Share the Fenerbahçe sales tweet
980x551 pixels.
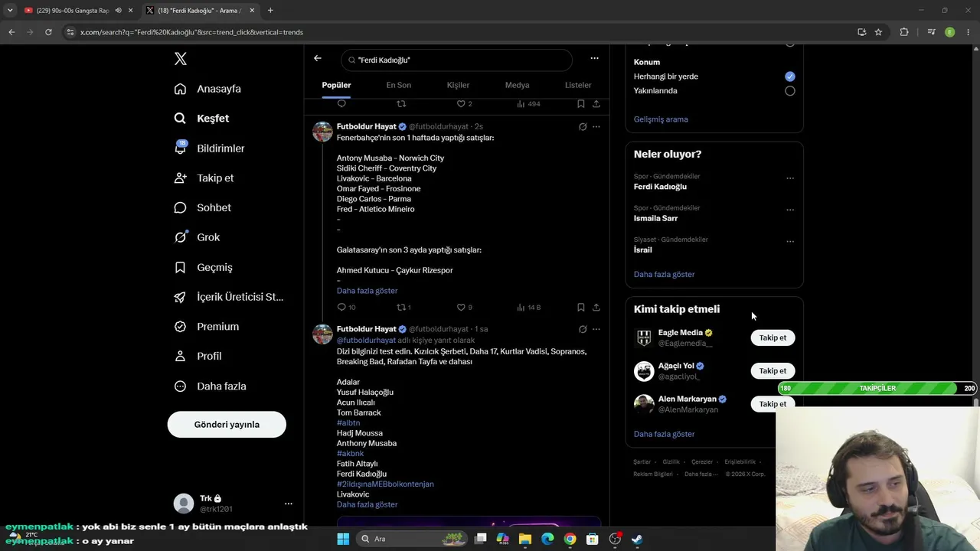596,307
